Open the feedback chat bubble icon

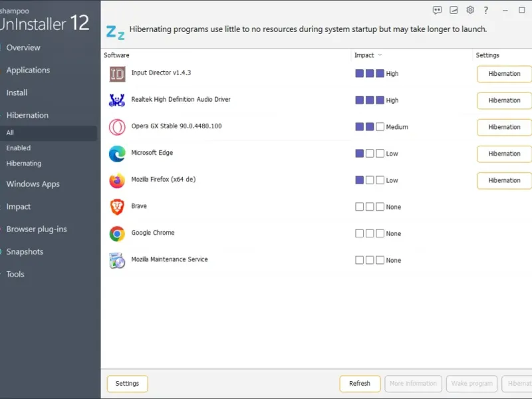click(437, 10)
